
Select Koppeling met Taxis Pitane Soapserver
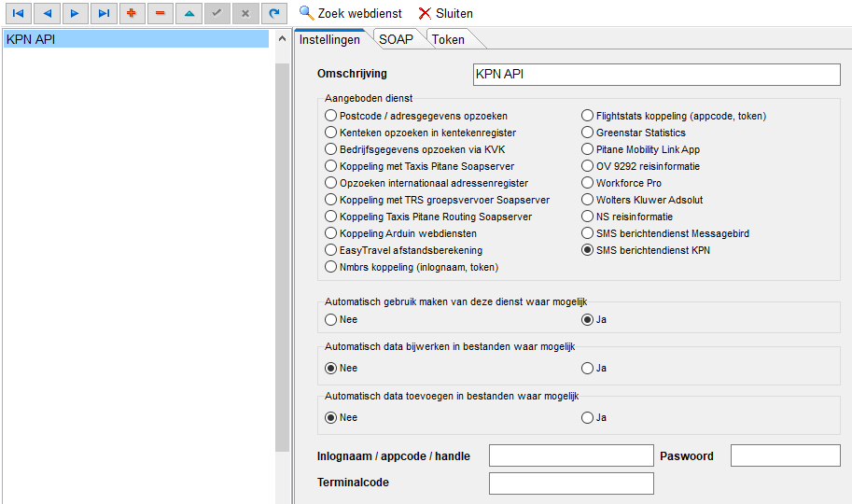pyautogui.click(x=420, y=166)
